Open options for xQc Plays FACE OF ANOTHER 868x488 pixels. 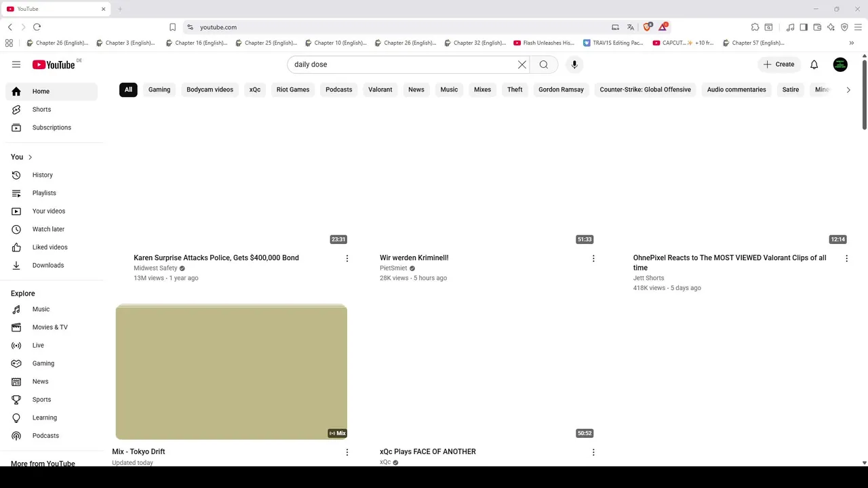coord(593,452)
